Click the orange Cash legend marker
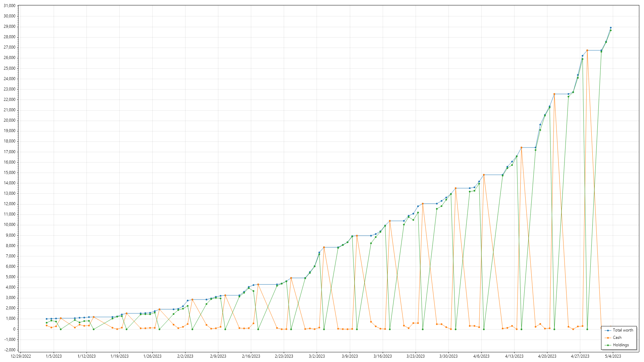 coord(608,338)
